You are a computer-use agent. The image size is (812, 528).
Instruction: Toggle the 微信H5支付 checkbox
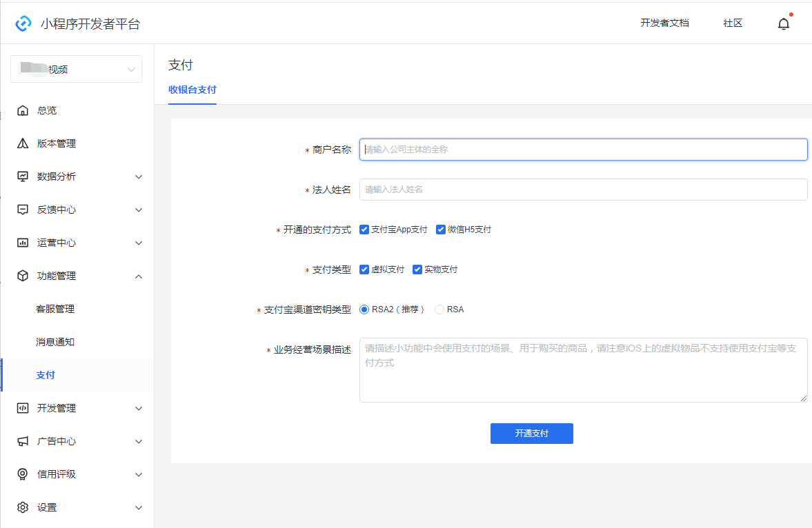441,230
